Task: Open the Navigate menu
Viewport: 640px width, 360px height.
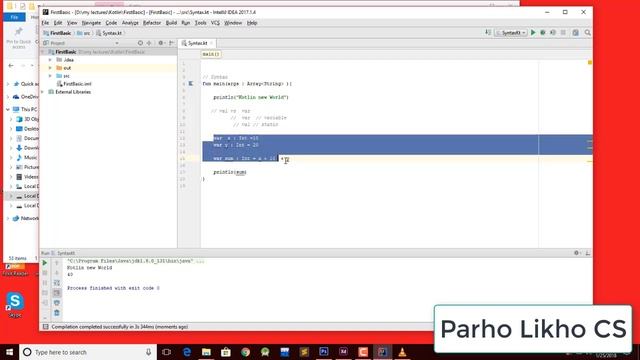Action: [91, 23]
